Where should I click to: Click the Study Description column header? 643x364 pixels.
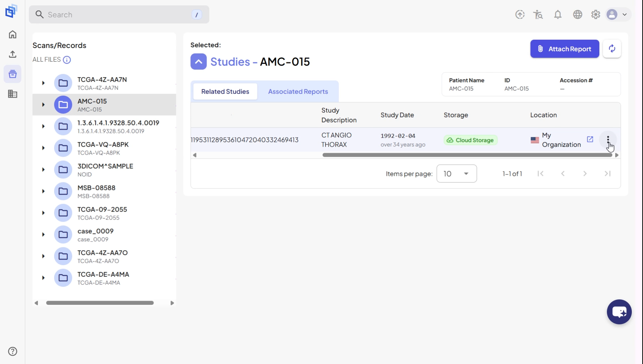[339, 115]
